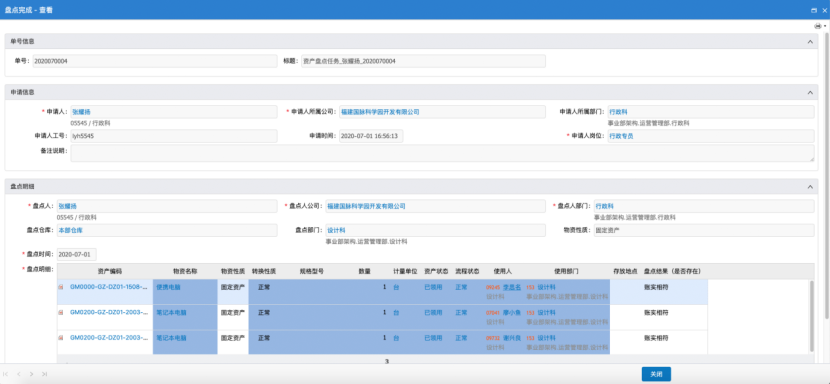Click the 使用人 column header
The image size is (830, 384).
click(x=503, y=271)
